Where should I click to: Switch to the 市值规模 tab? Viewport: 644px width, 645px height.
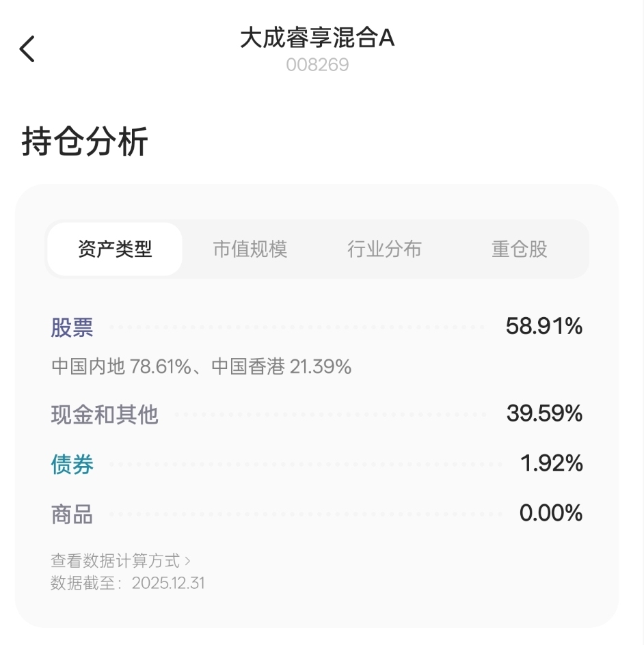point(250,249)
